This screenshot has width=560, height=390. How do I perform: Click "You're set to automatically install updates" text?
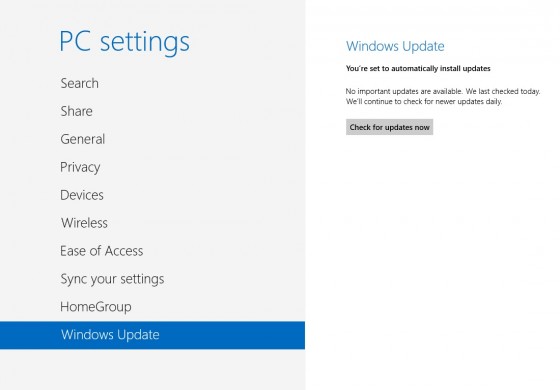coord(418,68)
